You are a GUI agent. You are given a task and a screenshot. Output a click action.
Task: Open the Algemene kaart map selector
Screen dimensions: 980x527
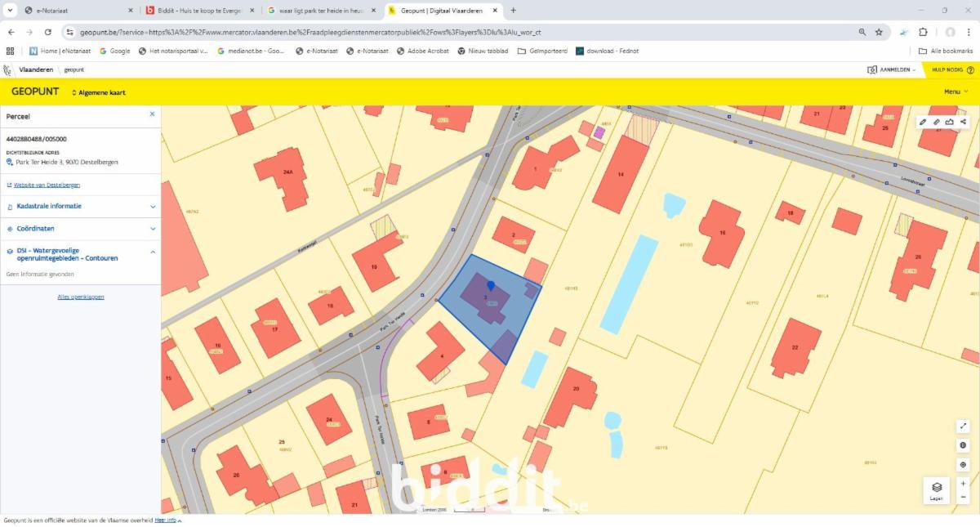click(99, 92)
